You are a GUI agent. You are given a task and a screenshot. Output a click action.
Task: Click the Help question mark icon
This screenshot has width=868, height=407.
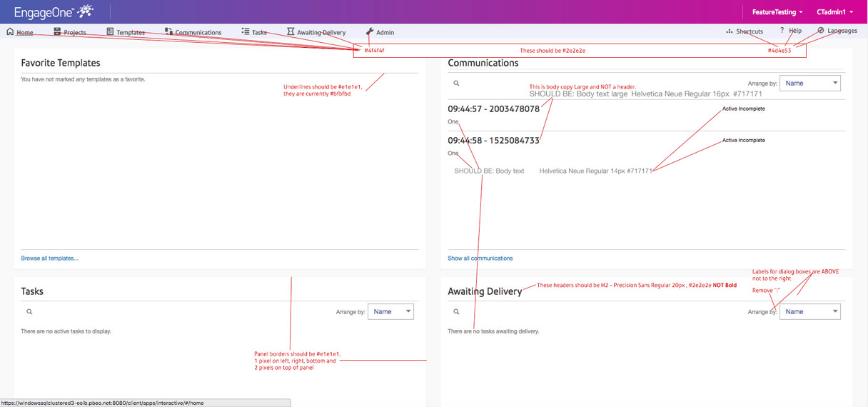(x=782, y=31)
